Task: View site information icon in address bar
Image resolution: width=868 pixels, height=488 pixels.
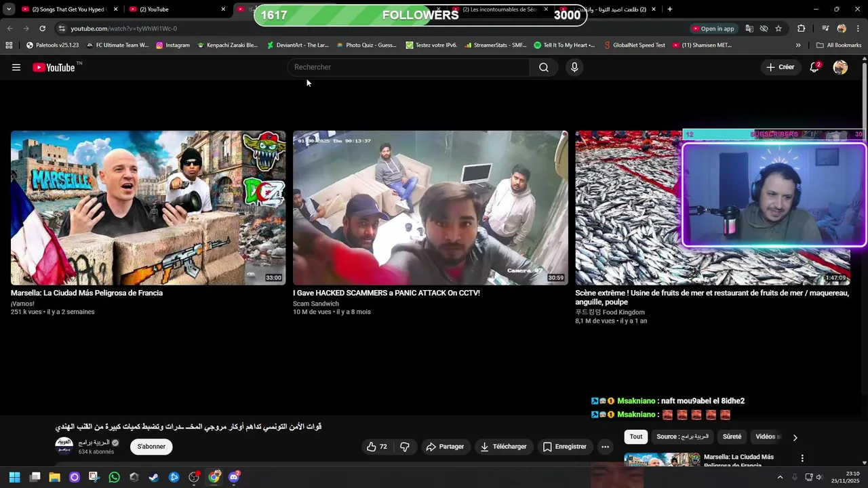Action: (x=62, y=28)
